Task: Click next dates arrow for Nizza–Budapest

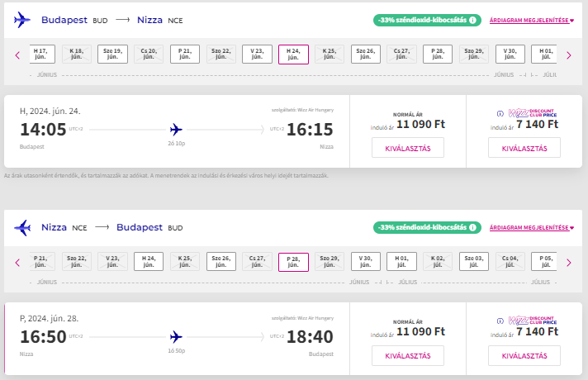Action: tap(568, 263)
